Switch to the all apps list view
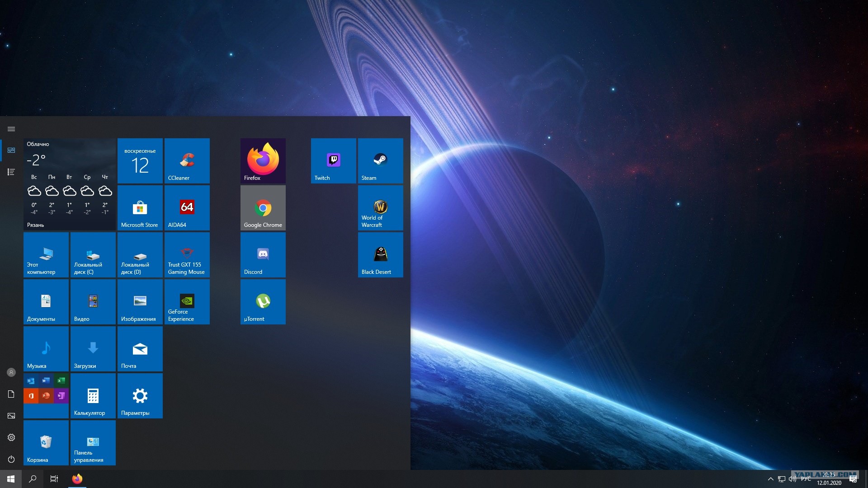Viewport: 868px width, 488px height. pos(11,172)
